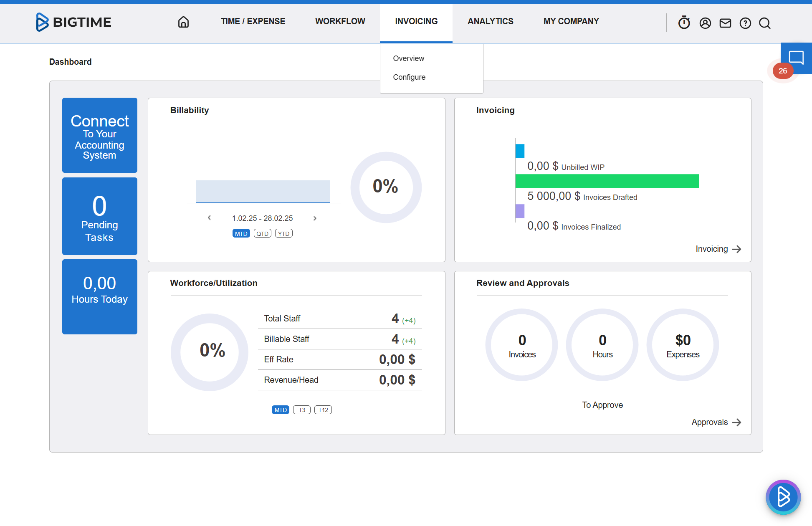Click the 5 000,00 $ Invoices Drafted value

[x=554, y=196]
